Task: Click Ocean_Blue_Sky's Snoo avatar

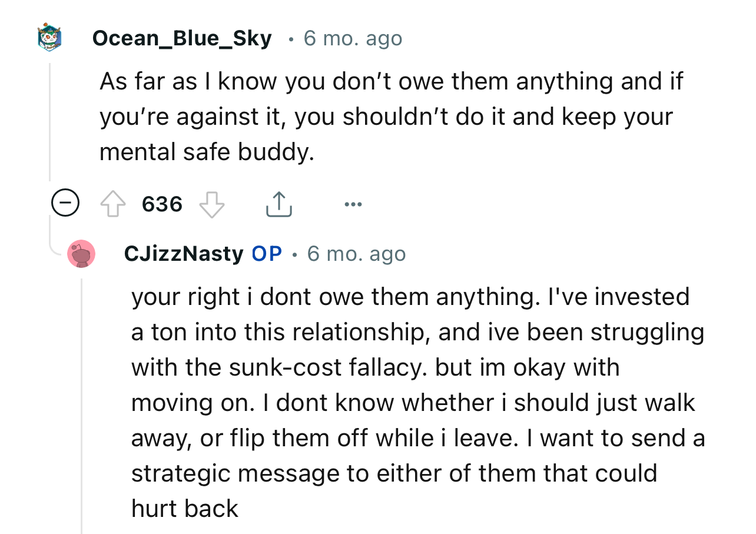Action: tap(49, 37)
